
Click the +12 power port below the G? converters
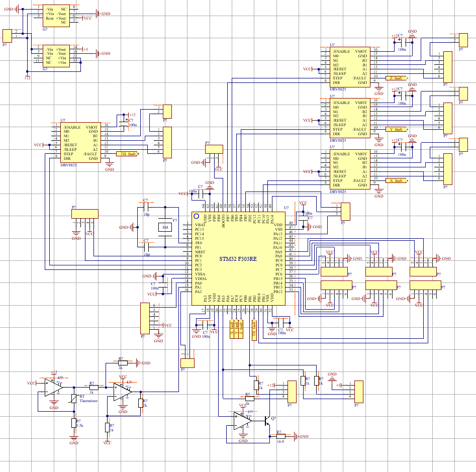(27, 76)
